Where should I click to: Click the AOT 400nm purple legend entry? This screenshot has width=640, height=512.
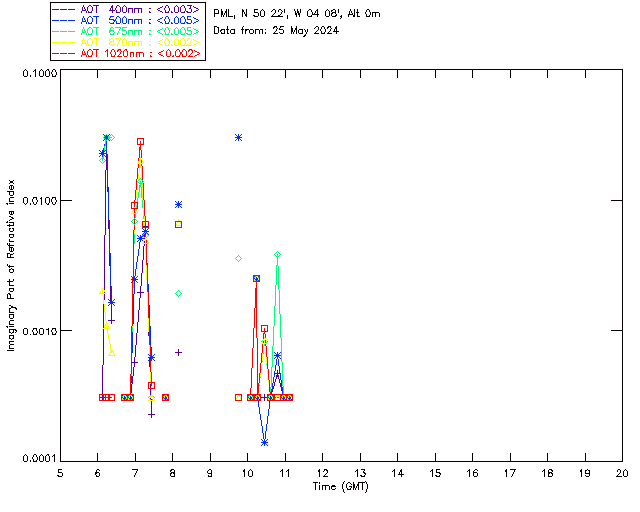(127, 9)
